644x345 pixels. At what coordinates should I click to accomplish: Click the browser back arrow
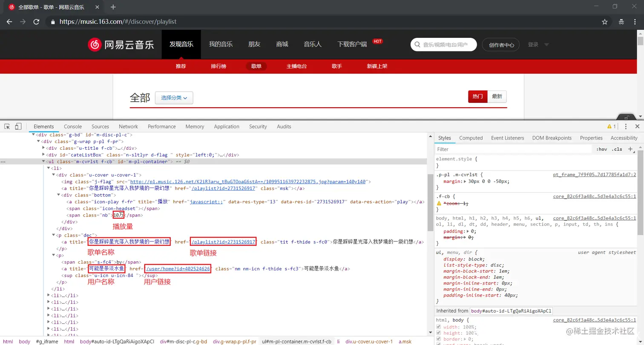point(9,22)
